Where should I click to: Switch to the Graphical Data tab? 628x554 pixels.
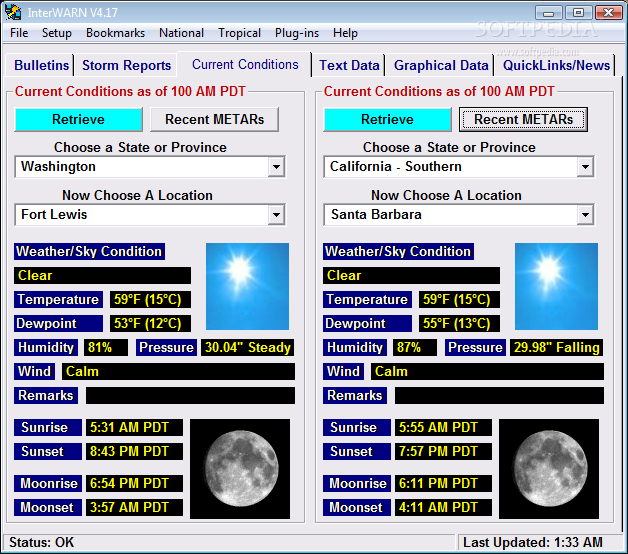441,65
